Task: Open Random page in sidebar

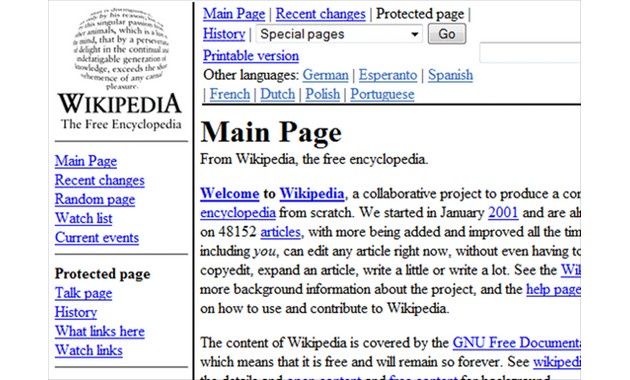Action: pos(95,199)
